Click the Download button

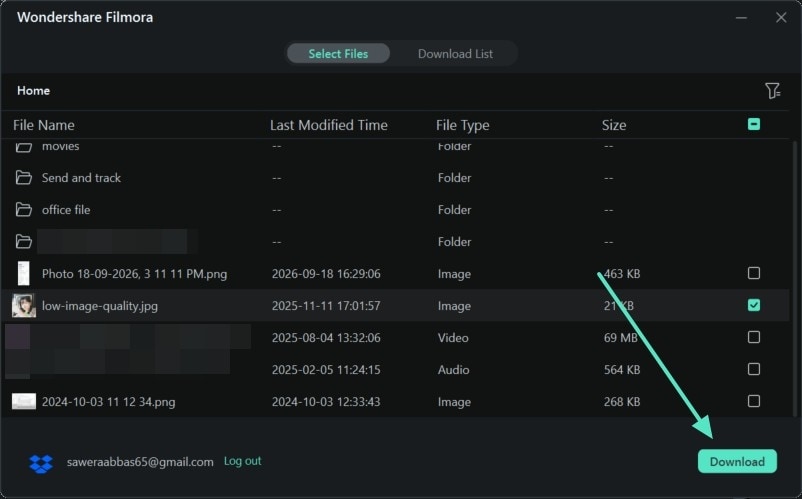click(737, 461)
